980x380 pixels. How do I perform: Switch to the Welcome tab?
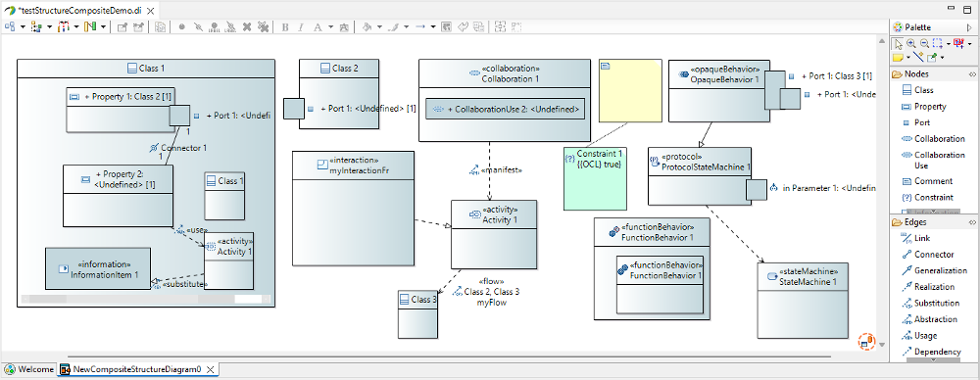pyautogui.click(x=29, y=369)
